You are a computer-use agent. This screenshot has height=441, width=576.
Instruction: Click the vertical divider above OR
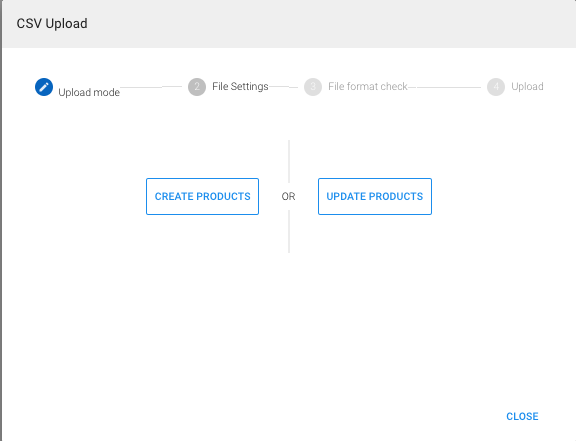coord(289,161)
